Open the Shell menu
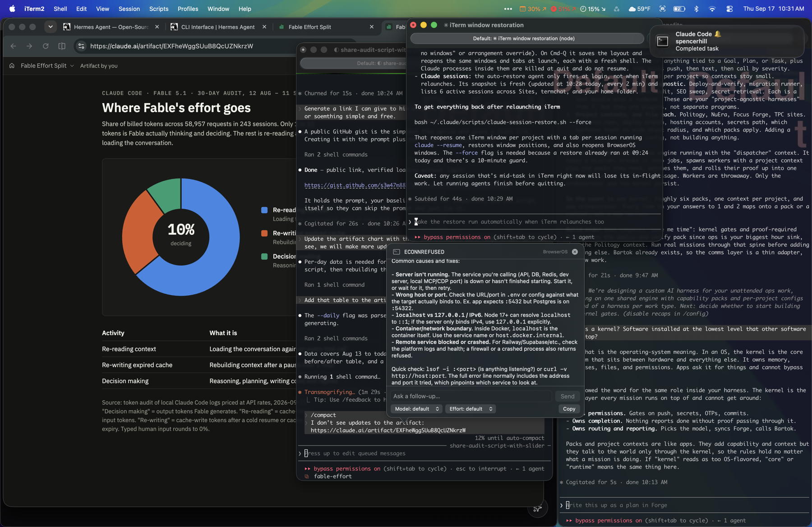 click(x=60, y=9)
